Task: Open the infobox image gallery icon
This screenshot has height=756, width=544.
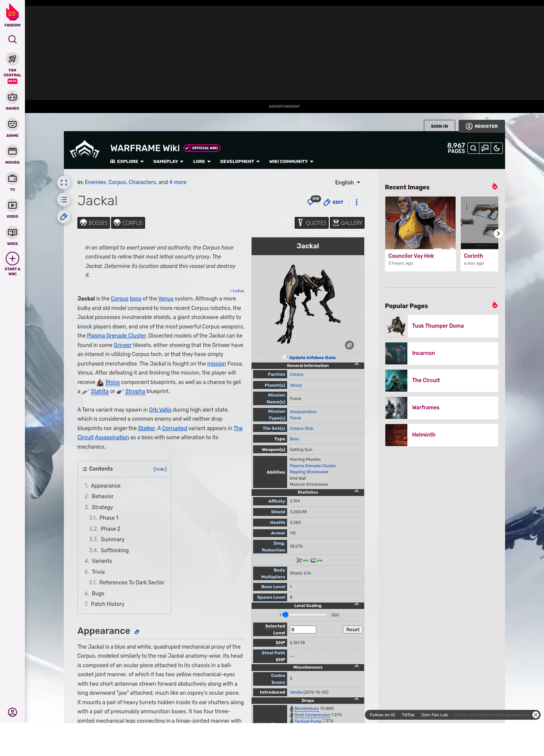Action: tap(349, 345)
